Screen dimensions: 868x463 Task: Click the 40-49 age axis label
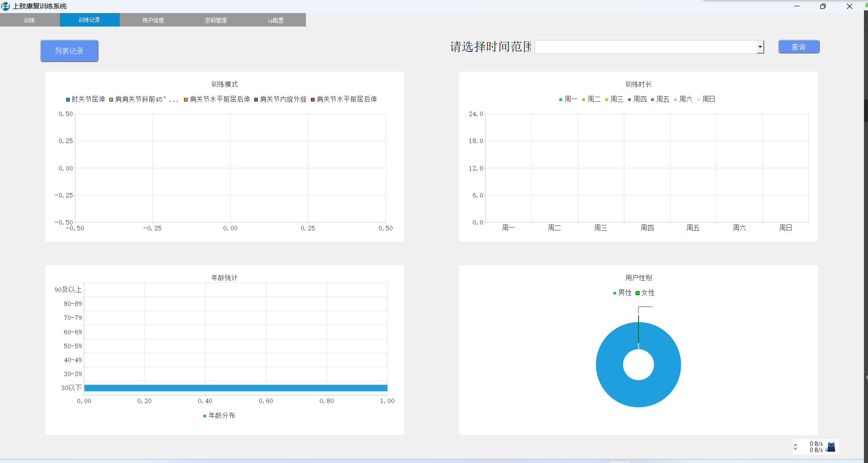point(73,360)
